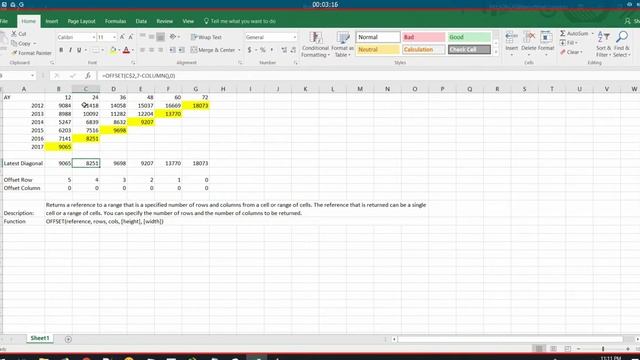Increase decimal places
This screenshot has height=360, width=640.
(284, 50)
